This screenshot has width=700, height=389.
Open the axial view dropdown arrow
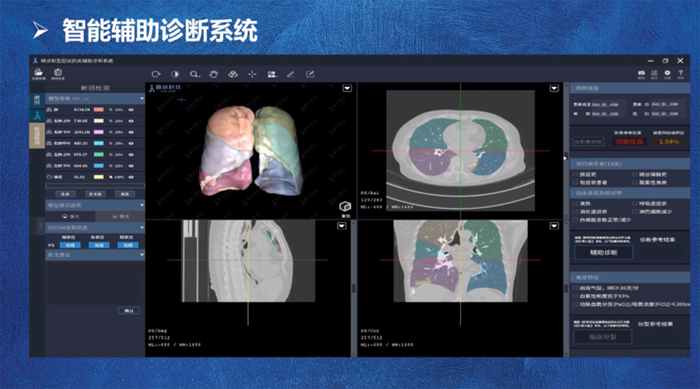point(554,88)
